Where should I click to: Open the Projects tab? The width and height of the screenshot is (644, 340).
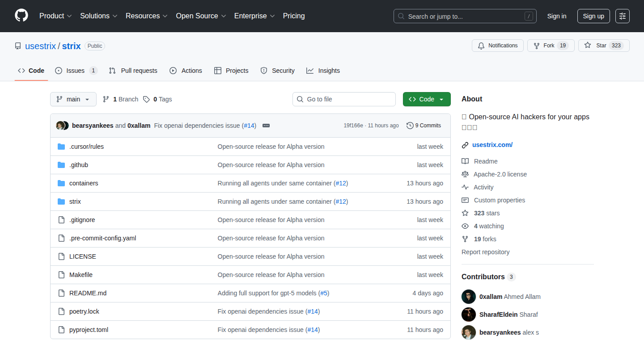pos(231,71)
